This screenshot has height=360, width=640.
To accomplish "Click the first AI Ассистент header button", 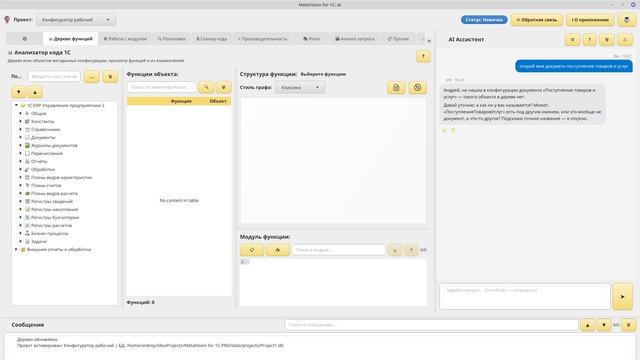I will [572, 40].
